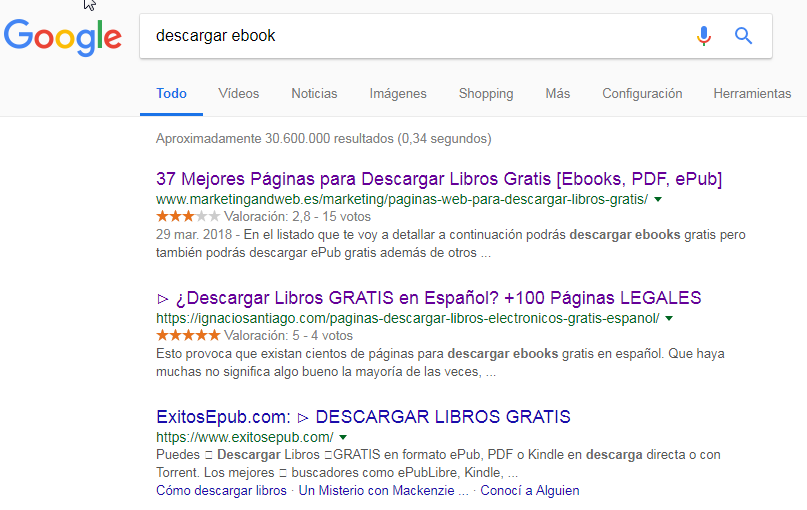Expand dropdown arrow next to ignaciosantiago.com URL

click(669, 319)
